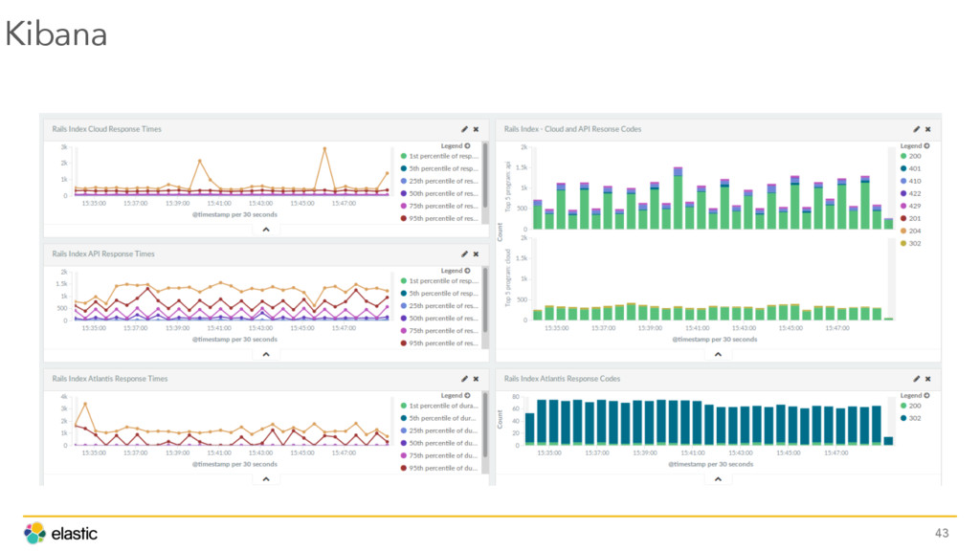Image resolution: width=980 pixels, height=551 pixels.
Task: Select the 401 legend entry in Cloud and API codes
Action: 911,168
